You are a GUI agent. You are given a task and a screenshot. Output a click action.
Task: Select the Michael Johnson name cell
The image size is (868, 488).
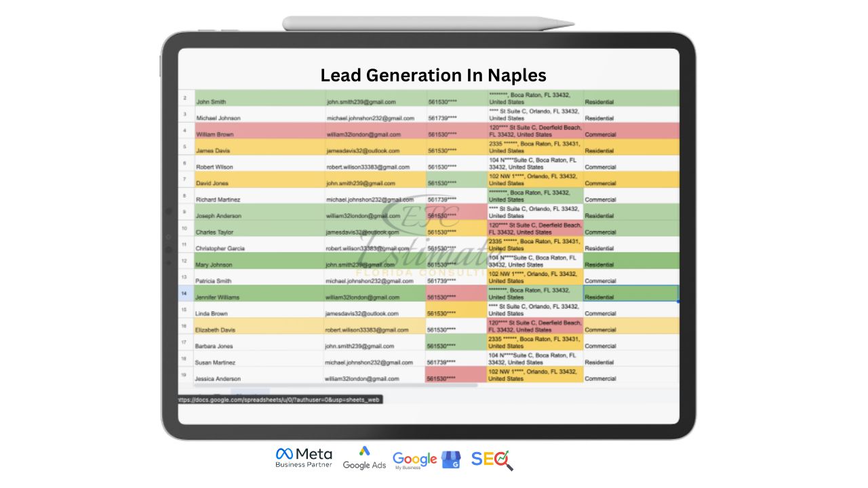pos(259,115)
